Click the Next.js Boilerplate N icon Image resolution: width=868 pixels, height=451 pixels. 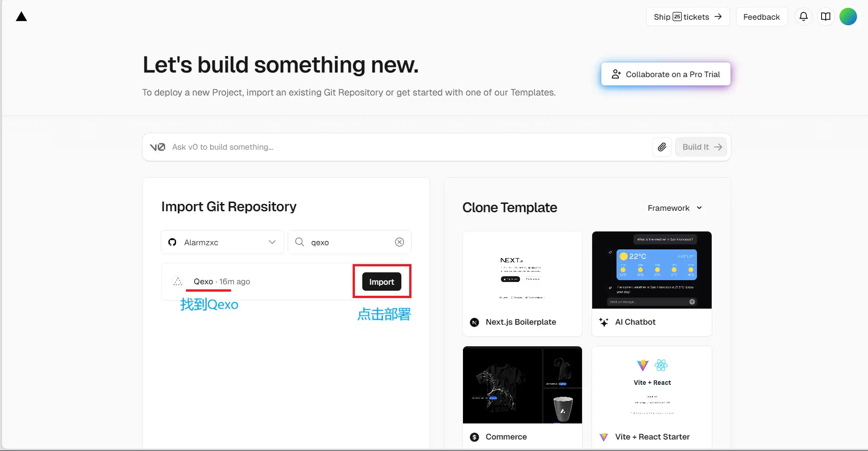coord(474,322)
